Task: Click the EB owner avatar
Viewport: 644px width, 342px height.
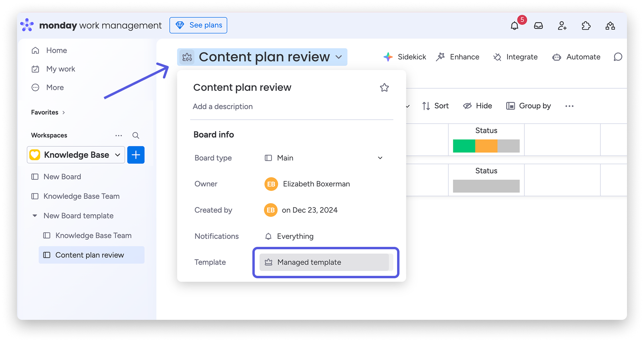Action: pyautogui.click(x=271, y=184)
